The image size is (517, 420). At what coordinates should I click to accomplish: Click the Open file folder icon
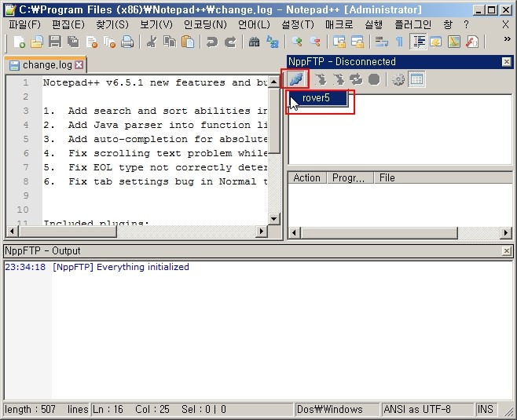(x=37, y=42)
